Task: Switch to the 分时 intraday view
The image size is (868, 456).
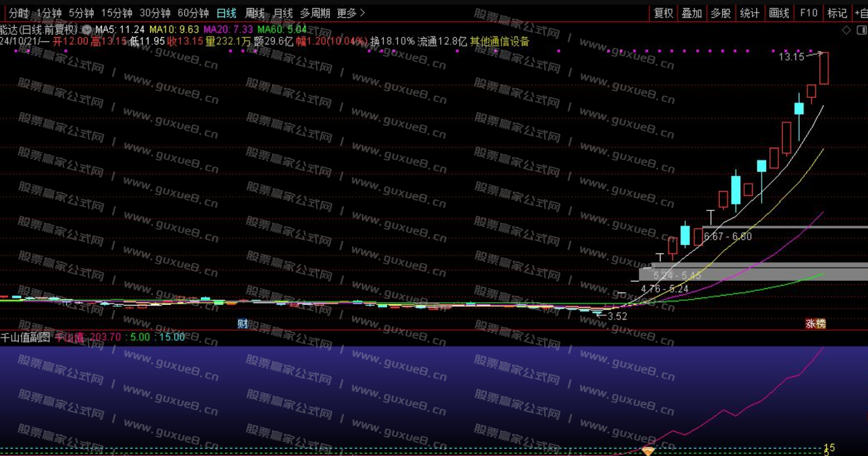Action: [x=19, y=11]
